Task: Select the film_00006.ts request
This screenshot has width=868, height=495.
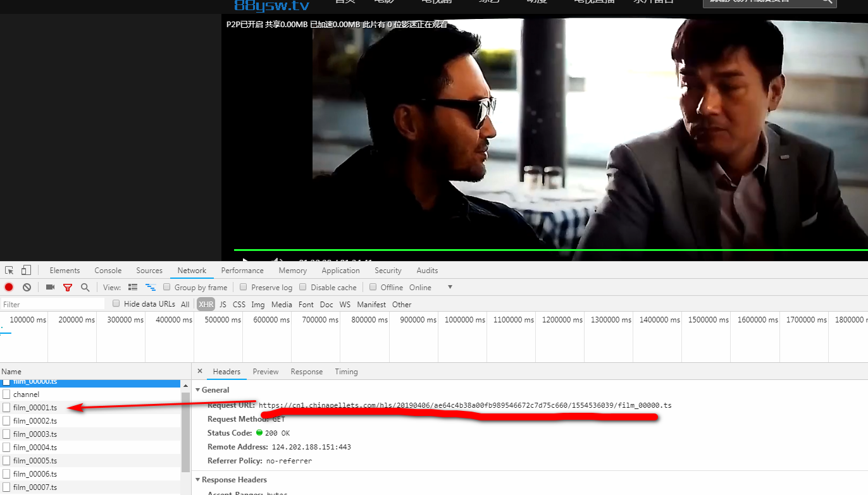Action: [x=90, y=474]
